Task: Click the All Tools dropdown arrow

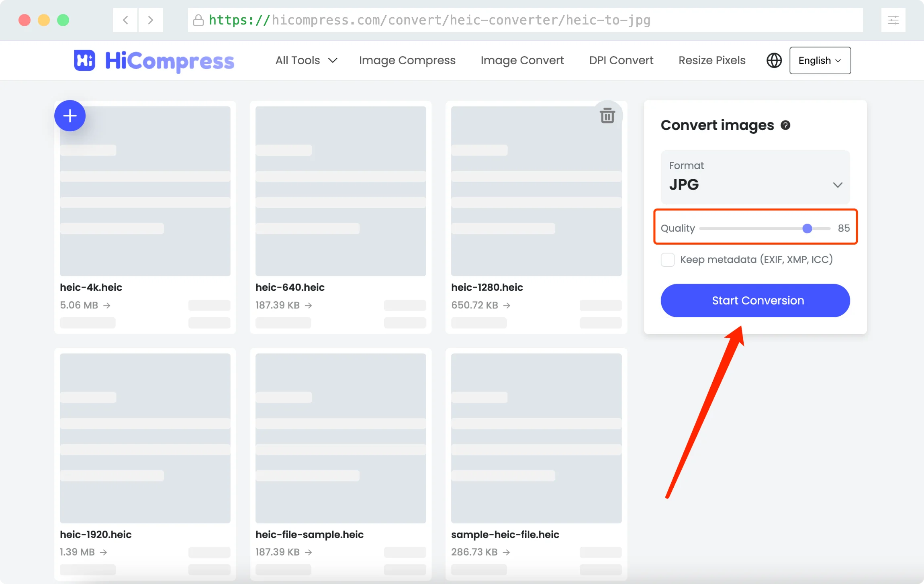Action: pos(335,61)
